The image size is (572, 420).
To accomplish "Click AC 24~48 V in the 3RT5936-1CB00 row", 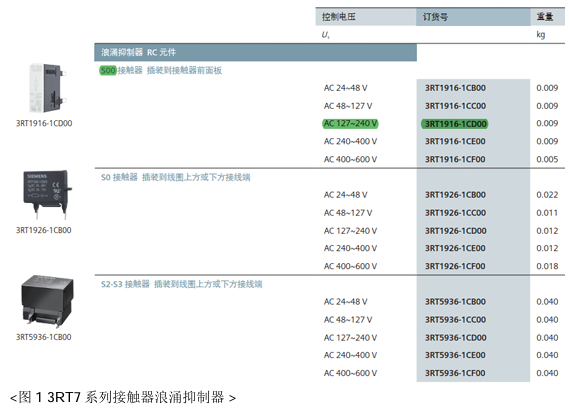I will coord(345,302).
